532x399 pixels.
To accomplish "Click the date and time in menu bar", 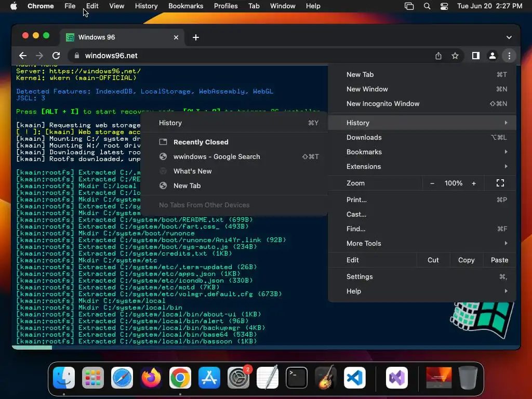I will (x=489, y=6).
